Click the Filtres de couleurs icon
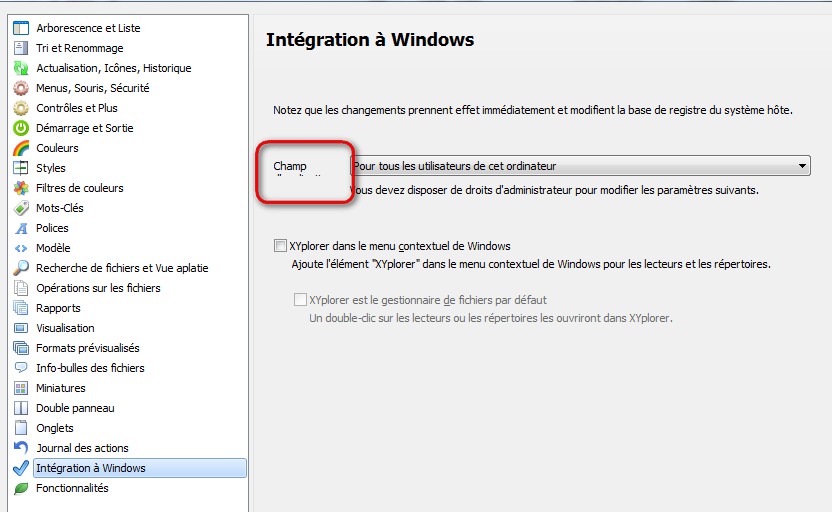 point(20,188)
